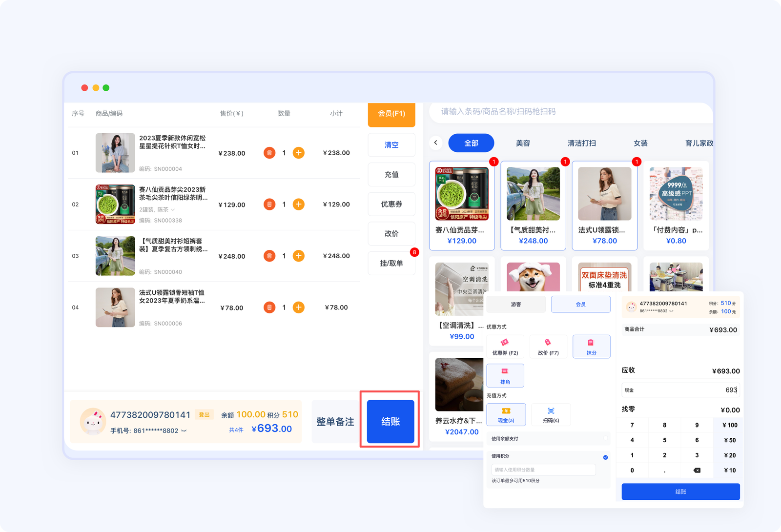Switch to the 游客 guest tab
Viewport: 781px width, 532px height.
tap(516, 304)
